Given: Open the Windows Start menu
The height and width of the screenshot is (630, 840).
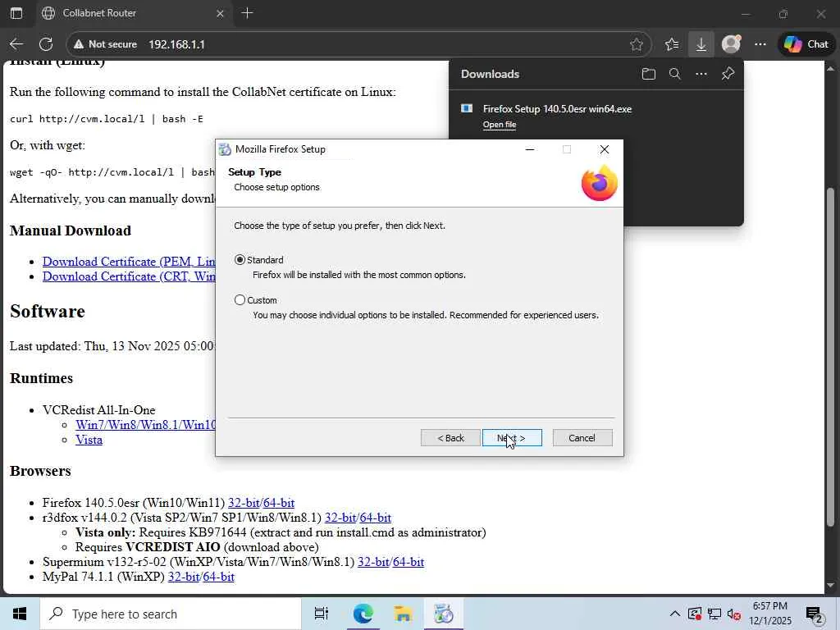Looking at the screenshot, I should click(20, 614).
